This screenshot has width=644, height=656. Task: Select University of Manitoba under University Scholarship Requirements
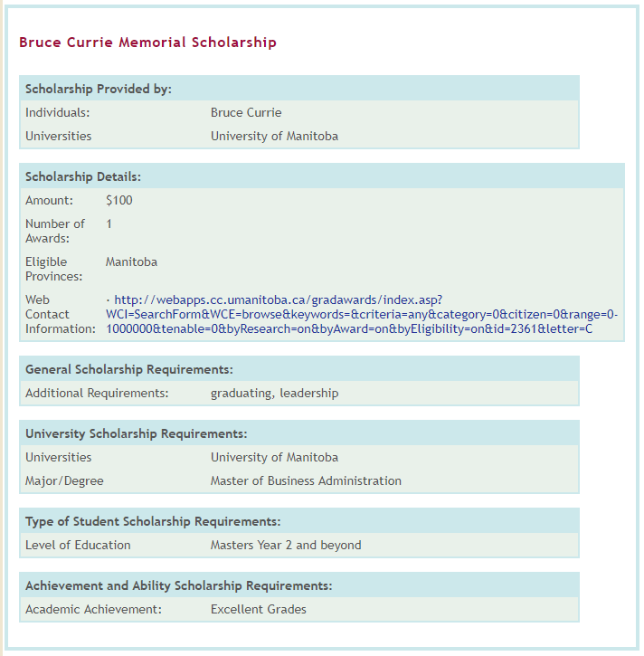[x=274, y=458]
